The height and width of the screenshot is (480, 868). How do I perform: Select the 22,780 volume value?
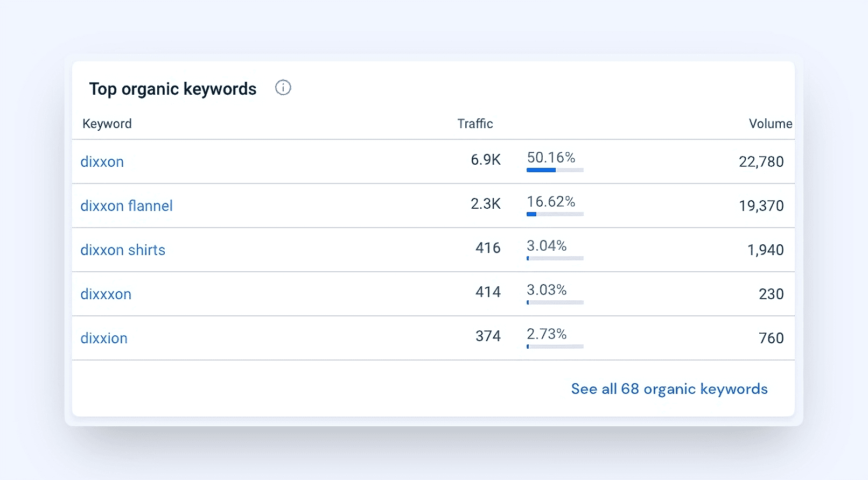761,162
